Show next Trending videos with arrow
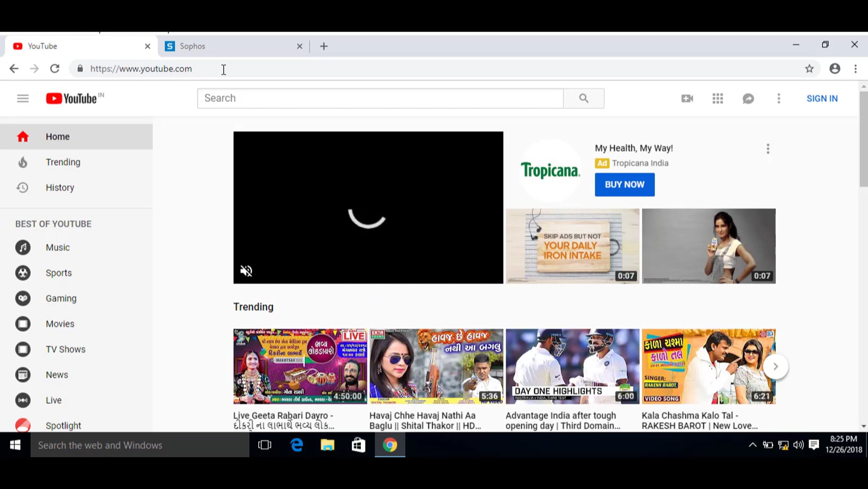Viewport: 868px width, 489px height. pos(775,367)
